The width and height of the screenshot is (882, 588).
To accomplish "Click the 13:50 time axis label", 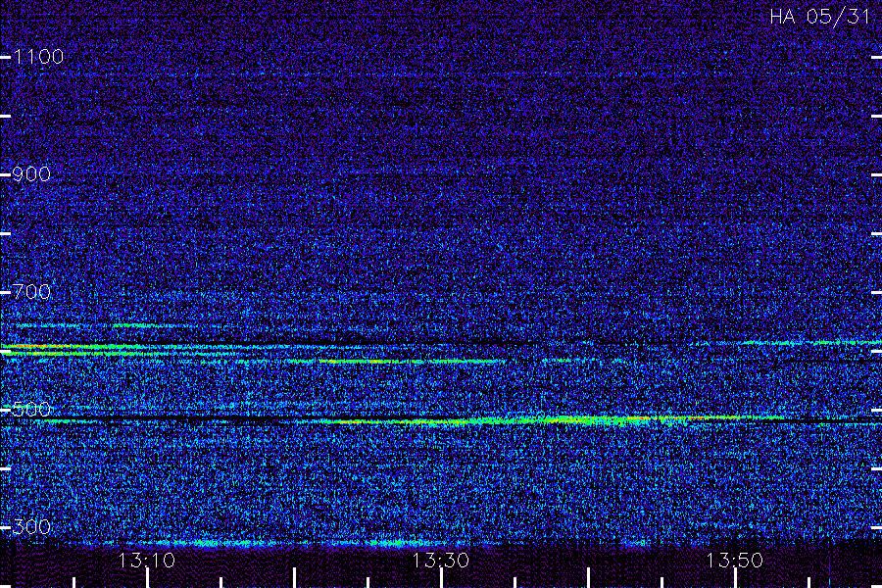I will click(x=734, y=561).
